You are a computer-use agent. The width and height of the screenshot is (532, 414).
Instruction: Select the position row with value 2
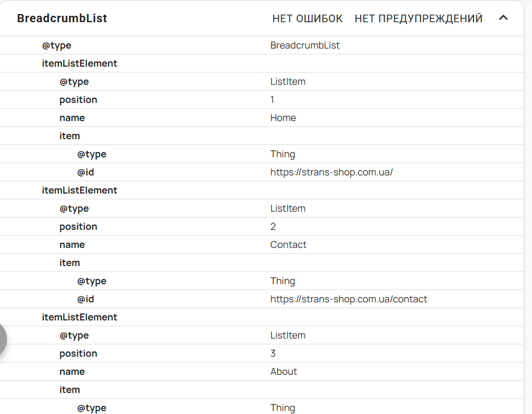click(262, 227)
